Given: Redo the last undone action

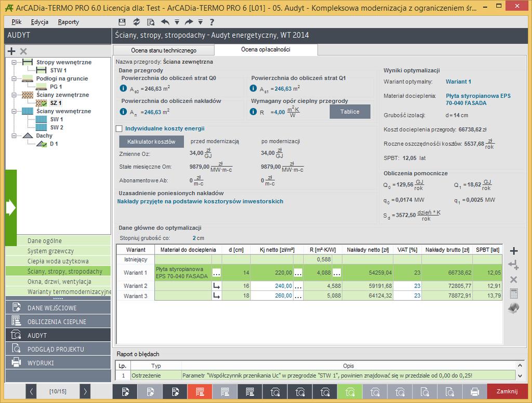Looking at the screenshot, I should coord(189,22).
